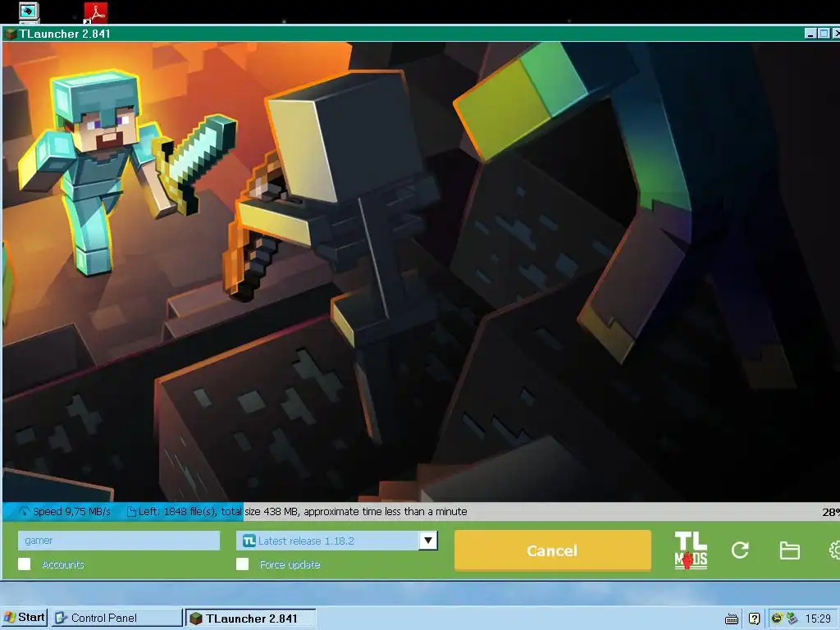Click the on-screen keyboard tray icon

(x=731, y=619)
